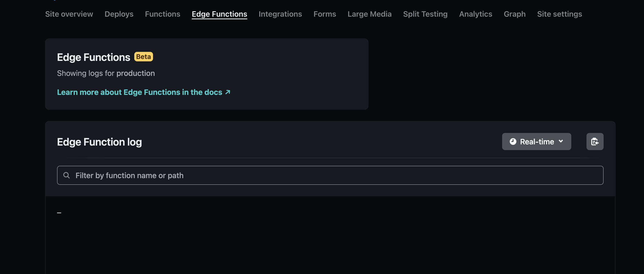Open the Large Media tab
This screenshot has height=274, width=644.
tap(370, 14)
